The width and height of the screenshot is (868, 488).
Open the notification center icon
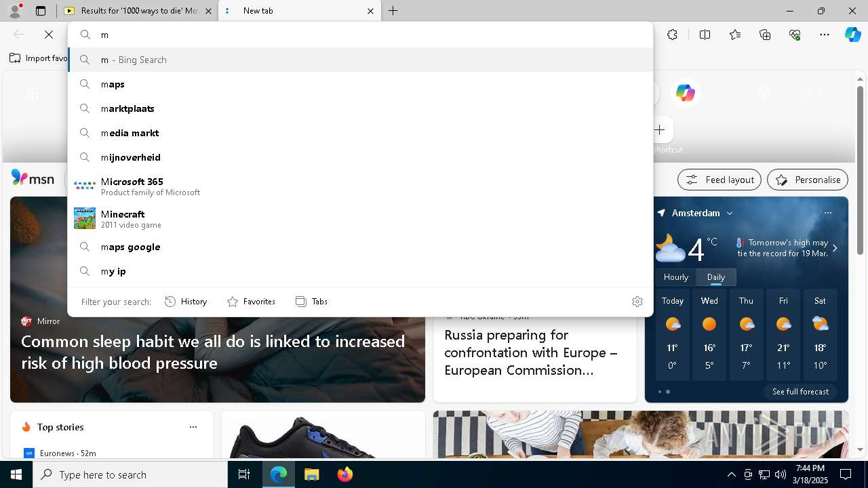[846, 474]
